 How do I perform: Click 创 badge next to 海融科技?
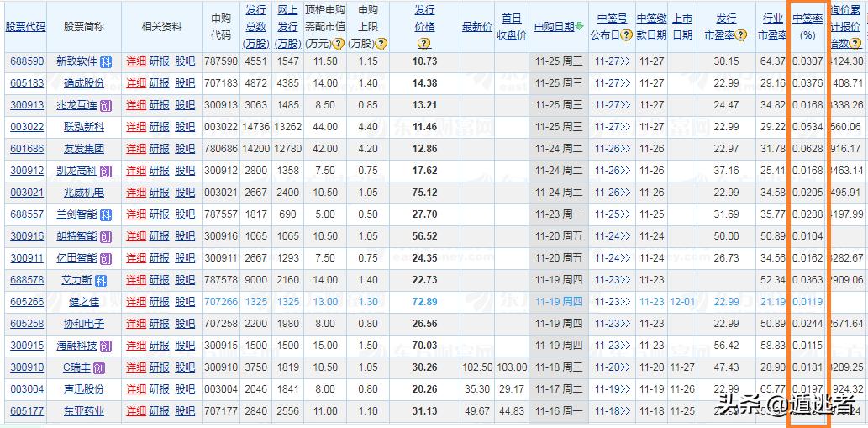click(106, 346)
